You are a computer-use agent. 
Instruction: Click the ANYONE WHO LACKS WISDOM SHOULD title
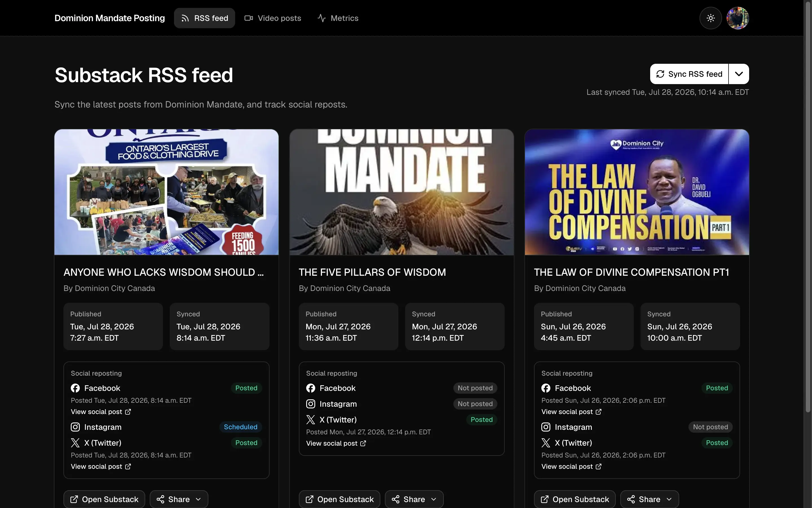pyautogui.click(x=164, y=272)
